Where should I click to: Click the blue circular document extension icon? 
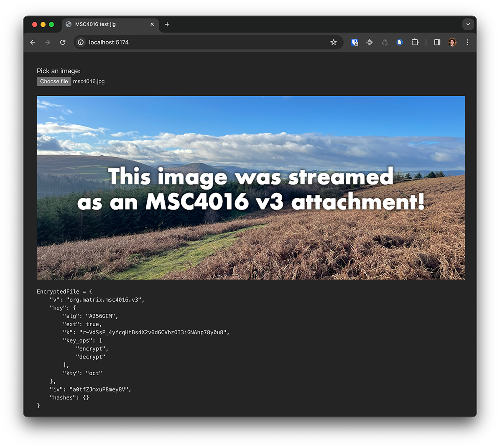click(400, 42)
